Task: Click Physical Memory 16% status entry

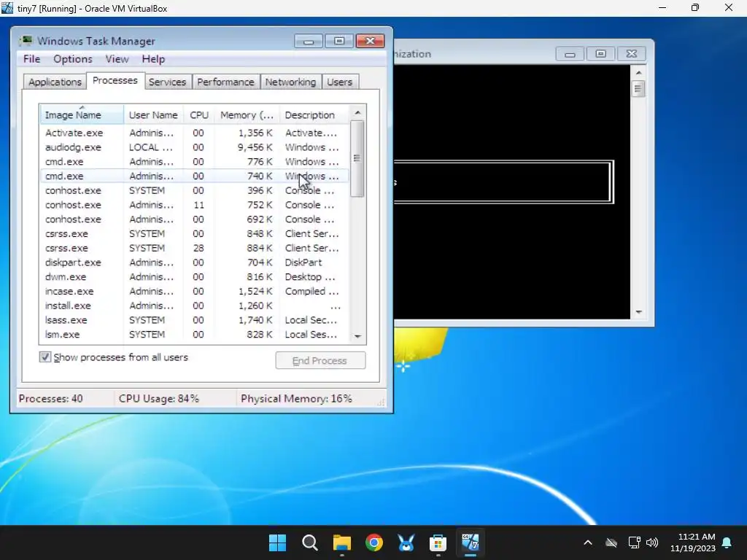Action: [296, 399]
